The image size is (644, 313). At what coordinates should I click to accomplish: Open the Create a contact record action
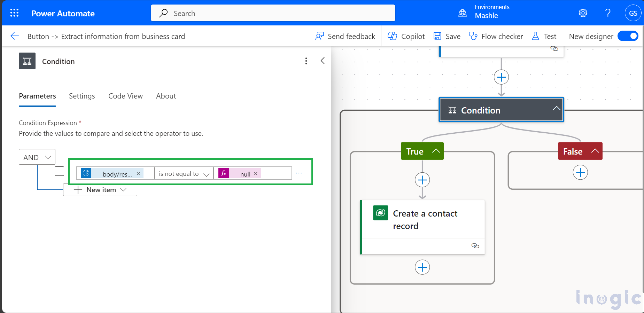[422, 227]
